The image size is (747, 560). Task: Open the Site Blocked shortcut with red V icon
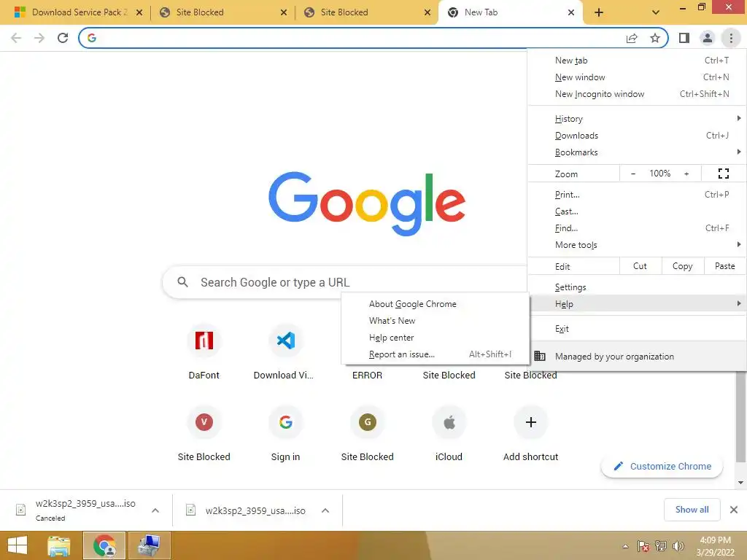(204, 422)
